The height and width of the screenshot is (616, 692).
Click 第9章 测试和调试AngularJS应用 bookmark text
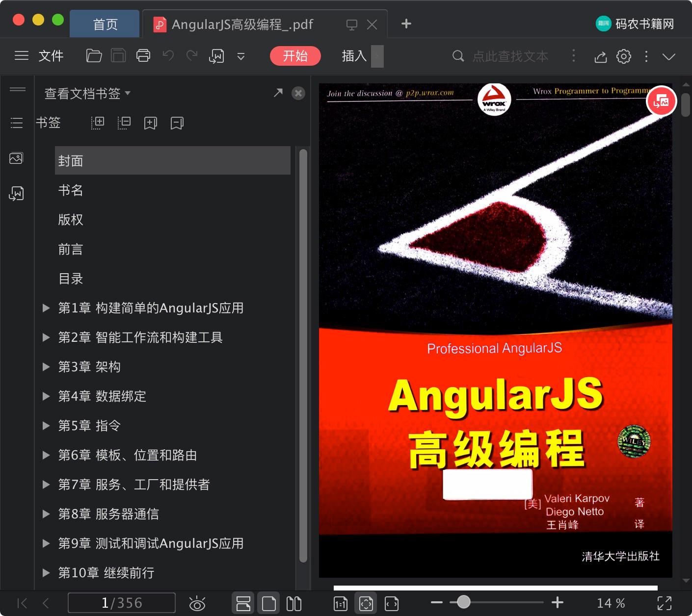click(151, 543)
